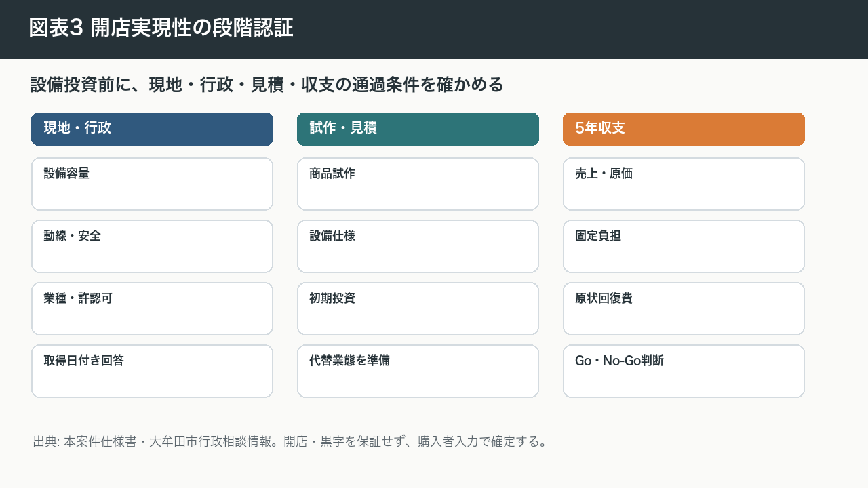Select the 取得日付き回答 card

[x=152, y=371]
